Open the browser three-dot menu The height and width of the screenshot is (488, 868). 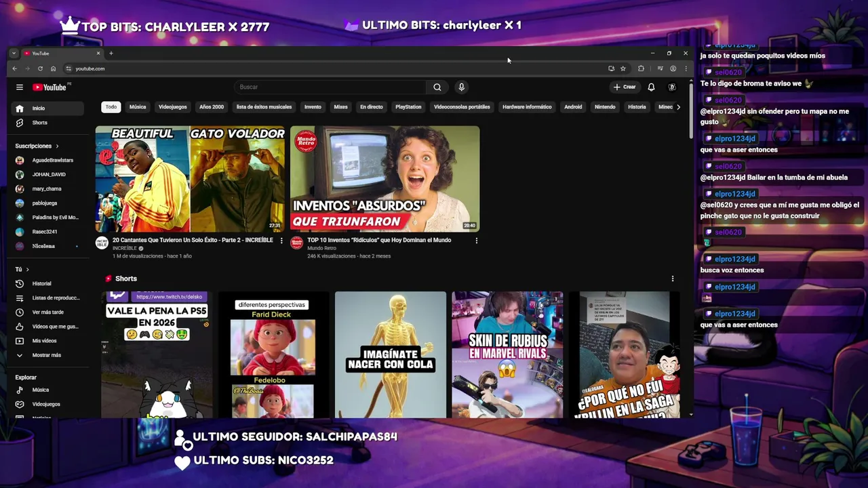click(686, 68)
